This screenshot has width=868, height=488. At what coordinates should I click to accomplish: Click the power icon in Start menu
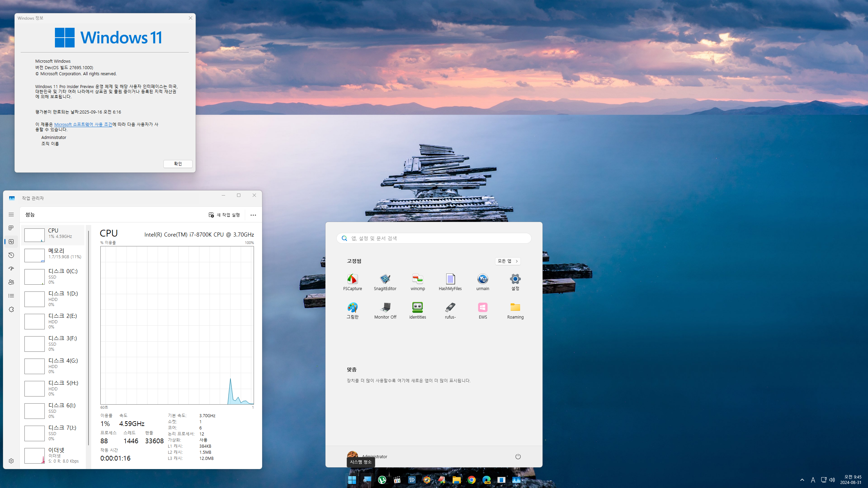[518, 456]
